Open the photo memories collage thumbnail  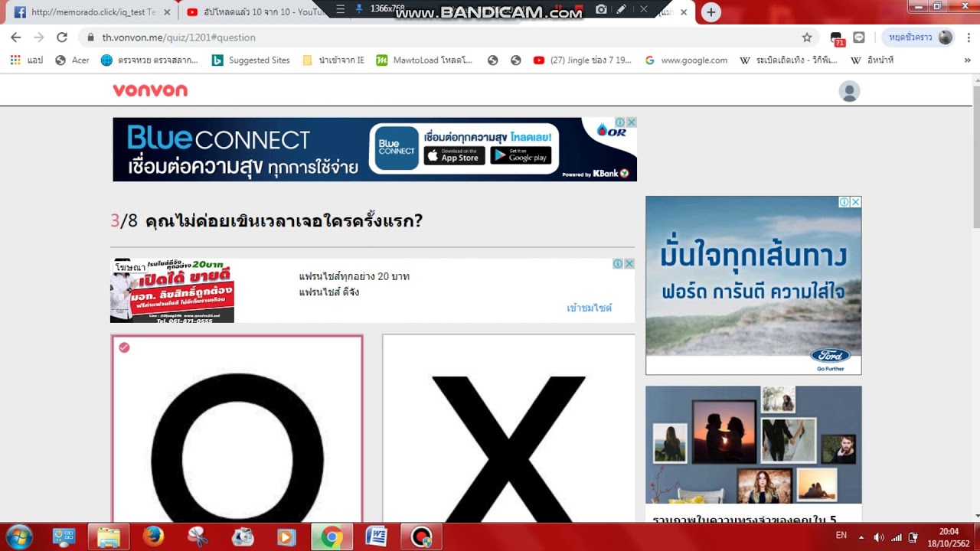pyautogui.click(x=753, y=445)
